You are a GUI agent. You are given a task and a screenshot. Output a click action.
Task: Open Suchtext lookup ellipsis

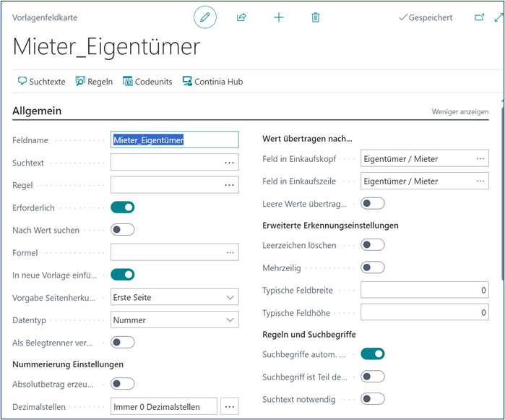229,163
